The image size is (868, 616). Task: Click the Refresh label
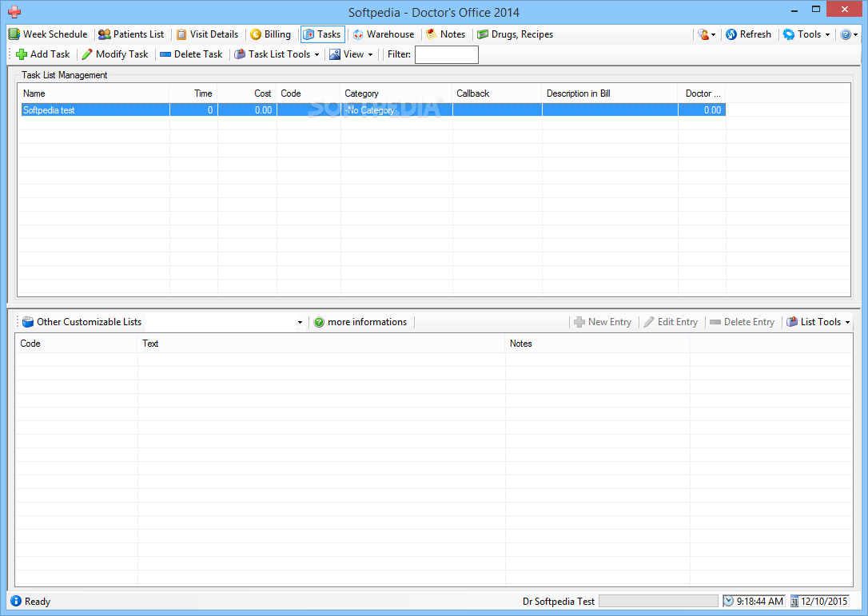[x=755, y=34]
